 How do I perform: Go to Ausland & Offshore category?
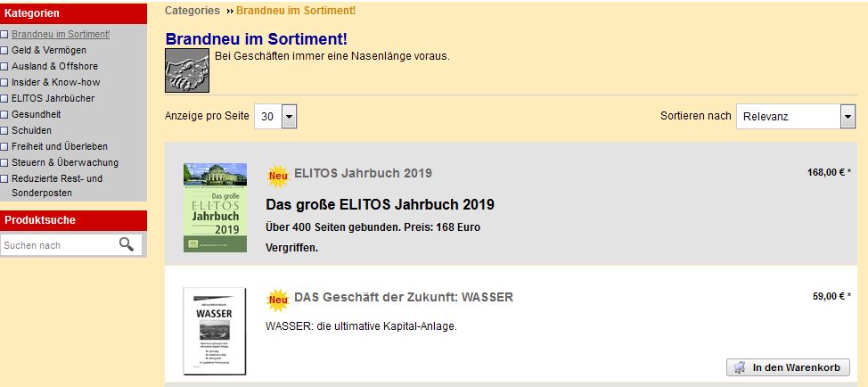click(x=54, y=66)
